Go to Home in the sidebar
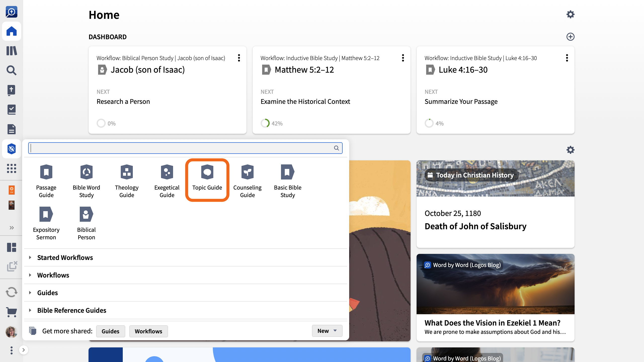Screen dimensions: 644x362 click(x=12, y=31)
